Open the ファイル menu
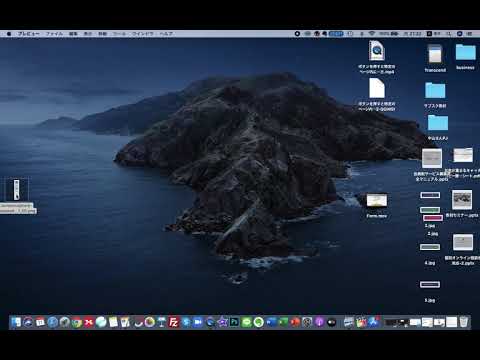 point(54,34)
